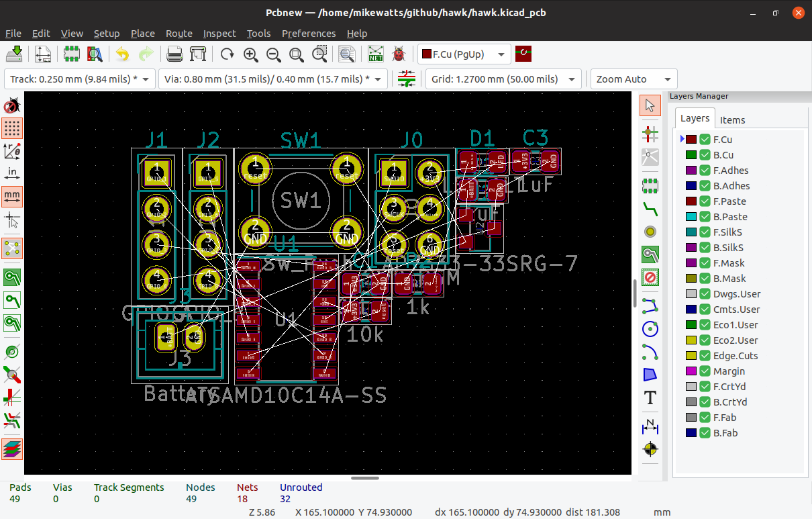Screen dimensions: 812x519
Task: Select the Add Text tool
Action: coord(650,397)
